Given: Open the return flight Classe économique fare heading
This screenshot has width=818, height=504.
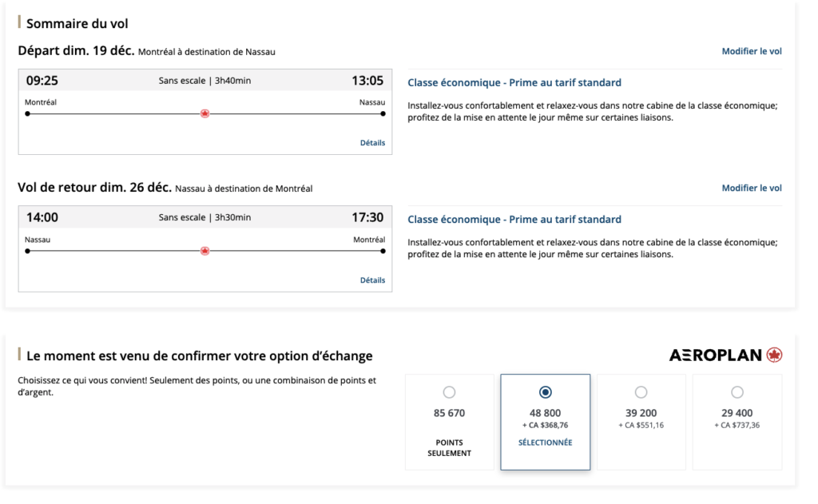Looking at the screenshot, I should (514, 220).
